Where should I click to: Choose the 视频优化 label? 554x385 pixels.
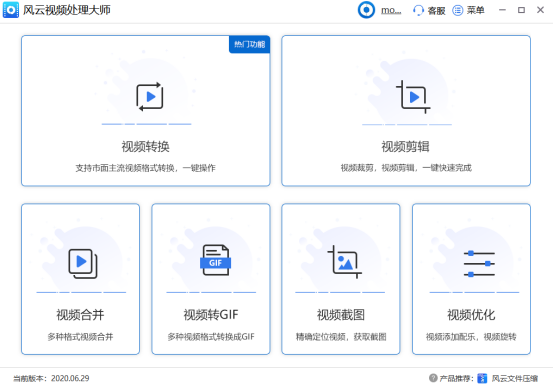[x=471, y=315]
